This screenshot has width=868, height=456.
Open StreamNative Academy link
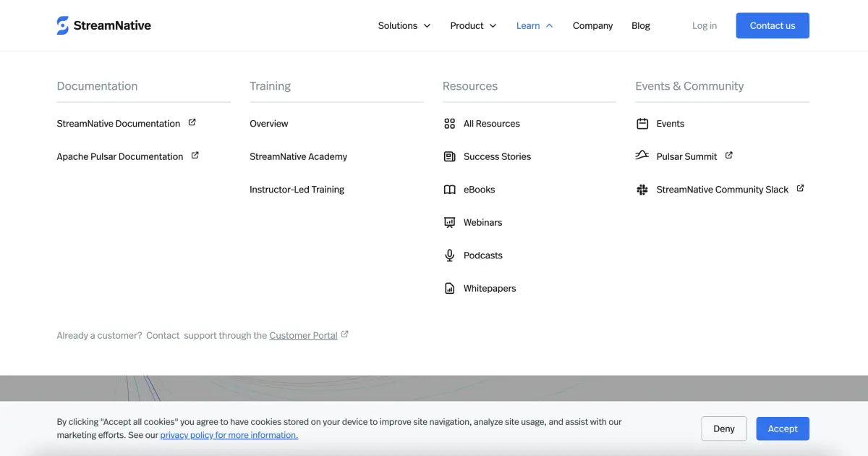298,156
